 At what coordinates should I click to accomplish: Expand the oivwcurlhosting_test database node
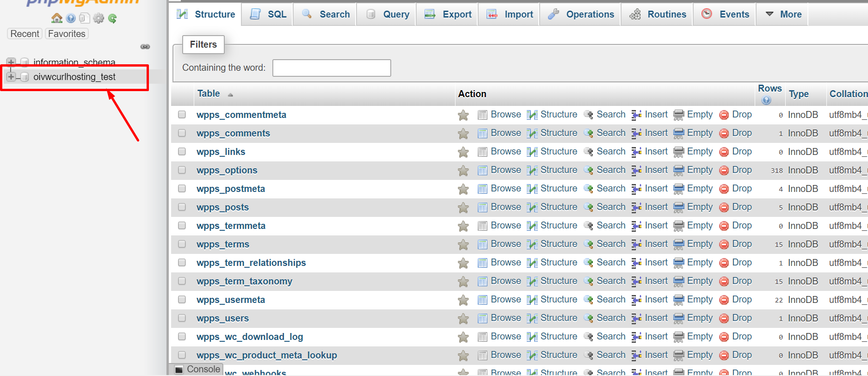(11, 77)
